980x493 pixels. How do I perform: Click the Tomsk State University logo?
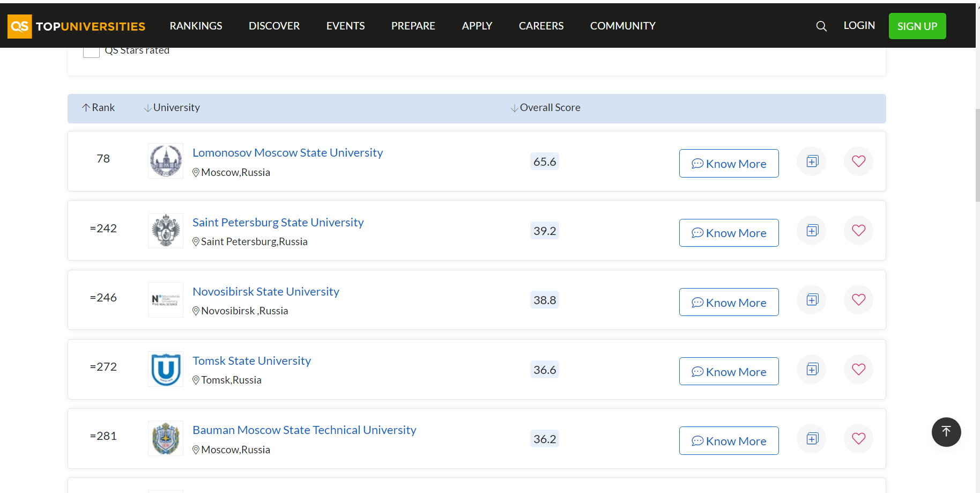(x=166, y=369)
